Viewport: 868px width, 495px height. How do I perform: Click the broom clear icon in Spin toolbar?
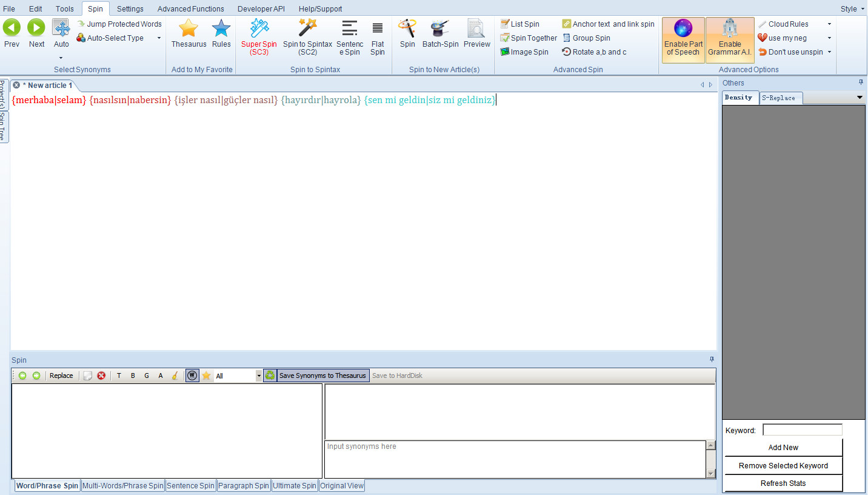click(175, 375)
